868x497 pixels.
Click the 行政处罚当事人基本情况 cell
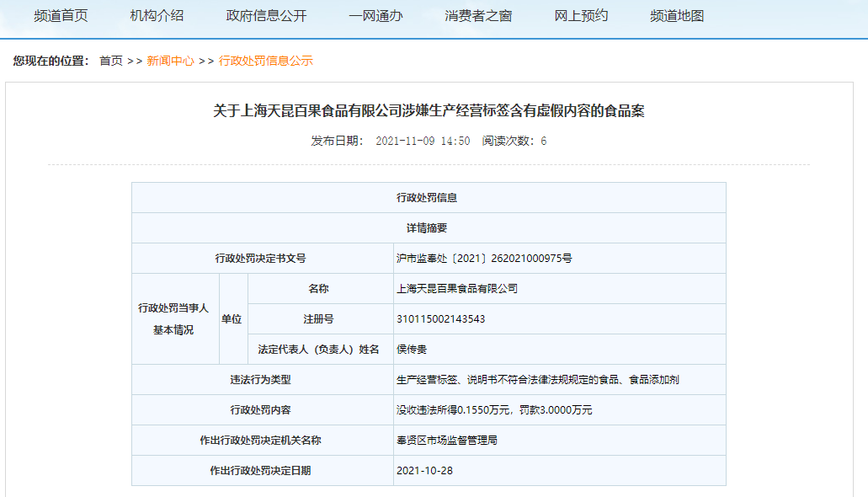point(175,319)
